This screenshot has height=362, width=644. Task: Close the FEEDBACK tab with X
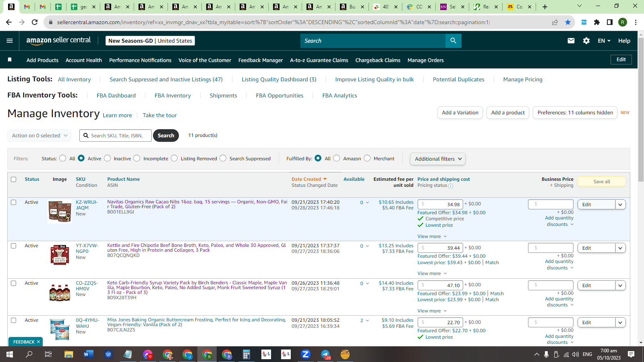click(x=38, y=342)
